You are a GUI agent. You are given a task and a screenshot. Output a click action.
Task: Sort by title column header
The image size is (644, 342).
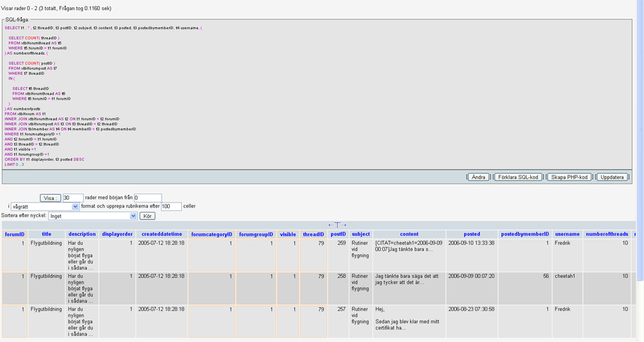tap(47, 234)
